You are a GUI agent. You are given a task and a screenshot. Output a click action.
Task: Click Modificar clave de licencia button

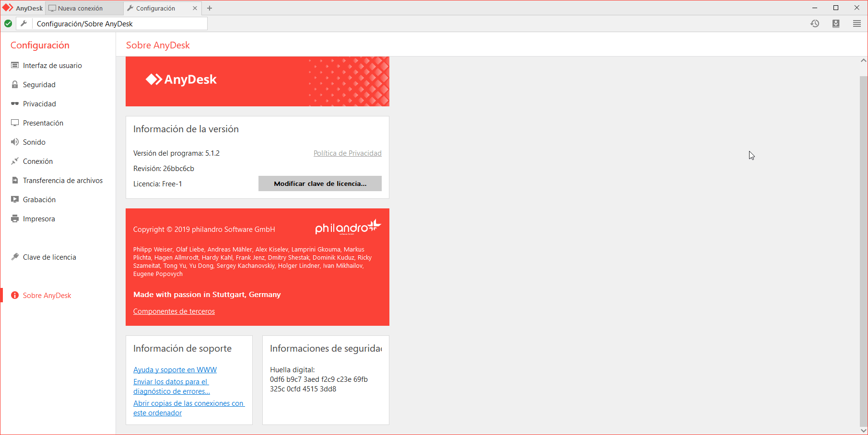click(x=320, y=183)
